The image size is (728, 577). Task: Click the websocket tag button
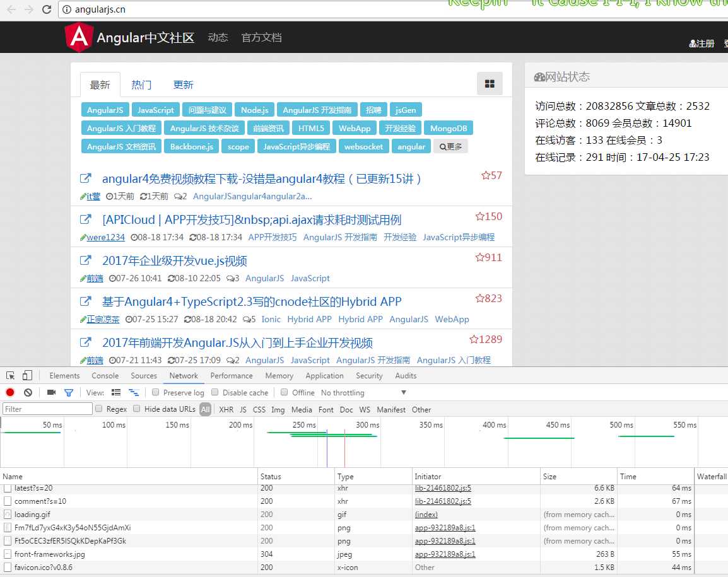coord(363,146)
